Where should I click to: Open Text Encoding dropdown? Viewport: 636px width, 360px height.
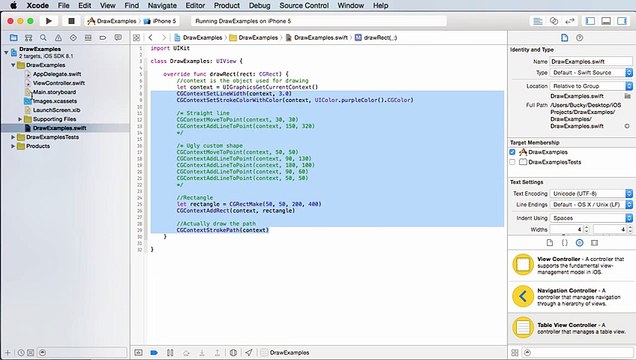point(591,194)
